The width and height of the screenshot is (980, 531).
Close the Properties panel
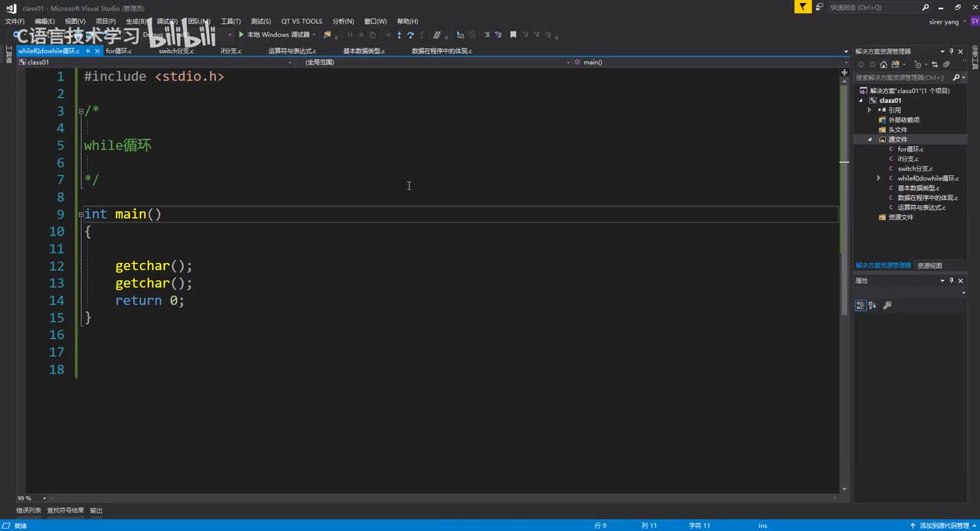961,281
